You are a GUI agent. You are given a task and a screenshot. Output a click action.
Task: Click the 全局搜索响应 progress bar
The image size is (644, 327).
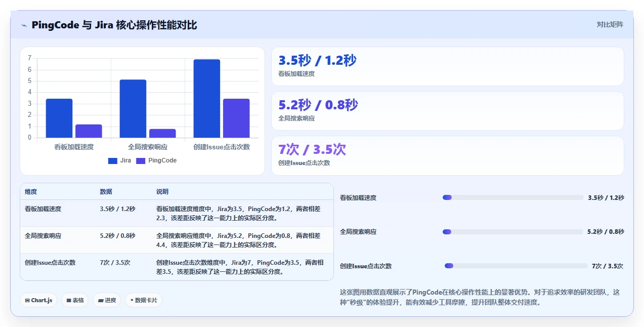pyautogui.click(x=512, y=232)
